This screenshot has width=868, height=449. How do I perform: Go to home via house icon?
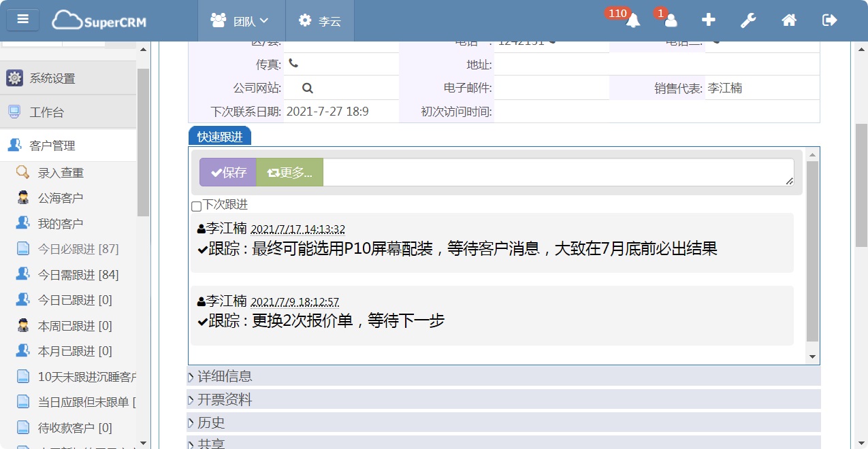(789, 20)
